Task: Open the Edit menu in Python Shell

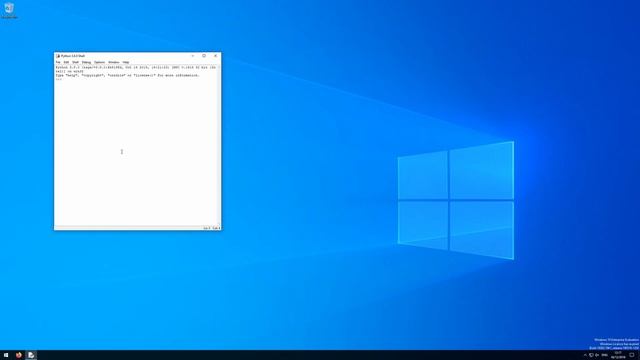Action: [66, 62]
